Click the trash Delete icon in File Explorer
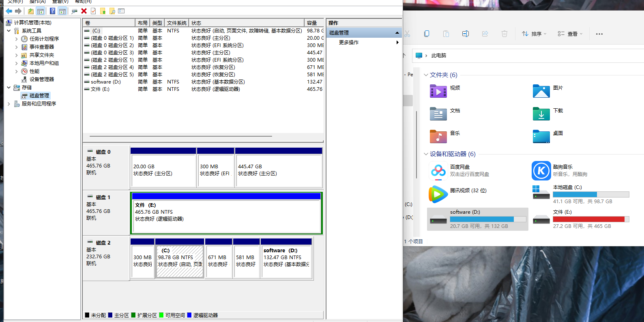Viewport: 644px width, 322px height. [x=504, y=34]
